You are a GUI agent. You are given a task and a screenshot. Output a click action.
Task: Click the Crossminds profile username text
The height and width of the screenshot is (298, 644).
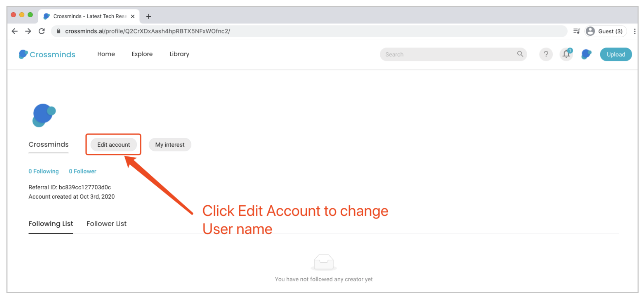(49, 145)
